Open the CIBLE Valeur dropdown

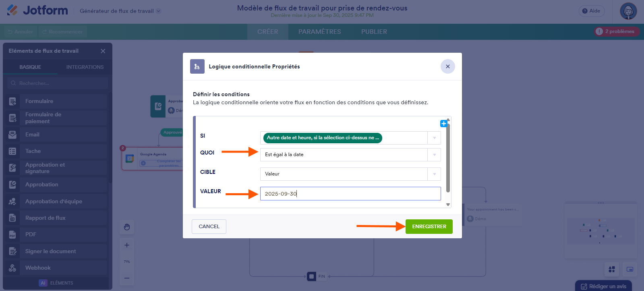[x=434, y=174]
